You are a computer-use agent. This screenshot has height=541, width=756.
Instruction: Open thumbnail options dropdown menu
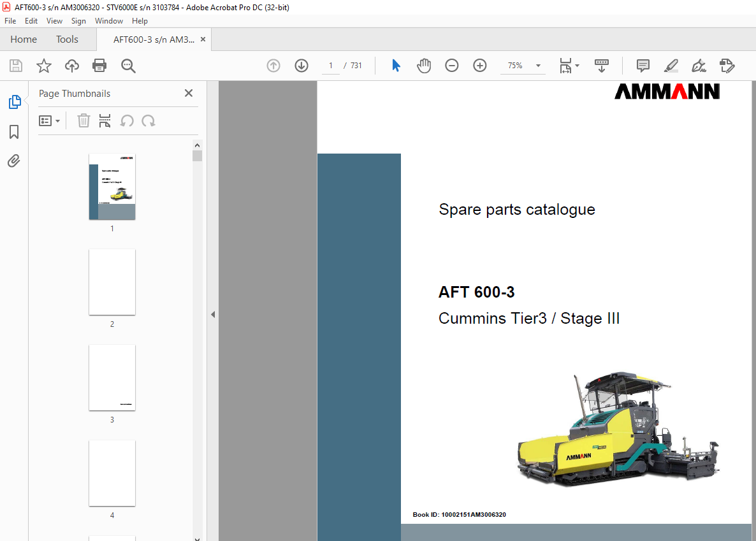(49, 120)
